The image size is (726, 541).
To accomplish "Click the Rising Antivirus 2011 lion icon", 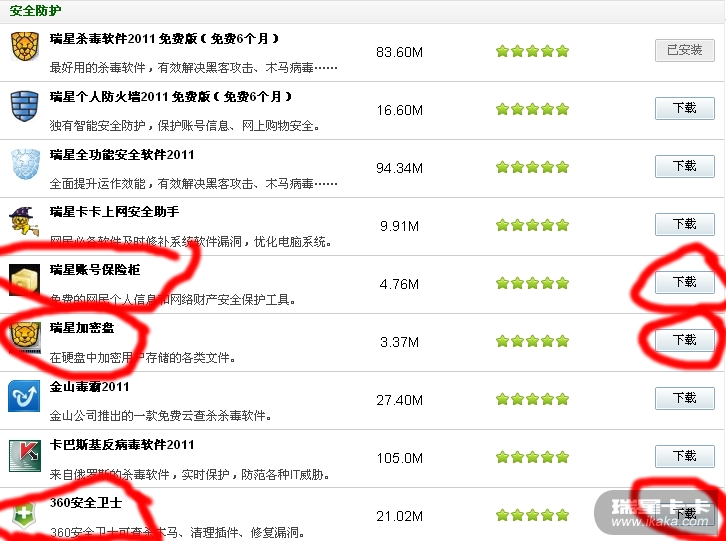I will (25, 46).
